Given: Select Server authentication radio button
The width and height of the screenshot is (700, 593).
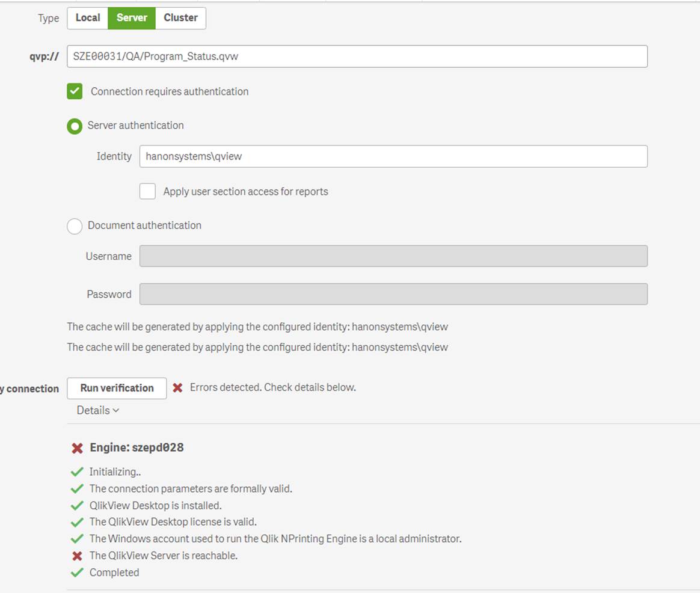Looking at the screenshot, I should [75, 126].
